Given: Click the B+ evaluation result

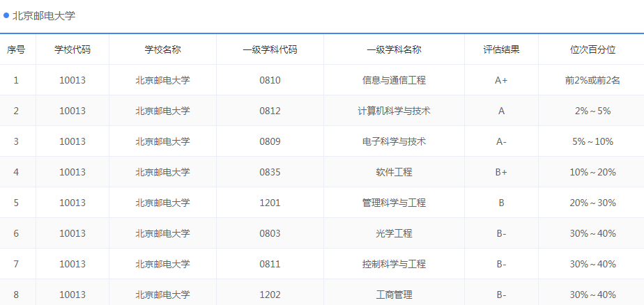Looking at the screenshot, I should pos(501,172).
